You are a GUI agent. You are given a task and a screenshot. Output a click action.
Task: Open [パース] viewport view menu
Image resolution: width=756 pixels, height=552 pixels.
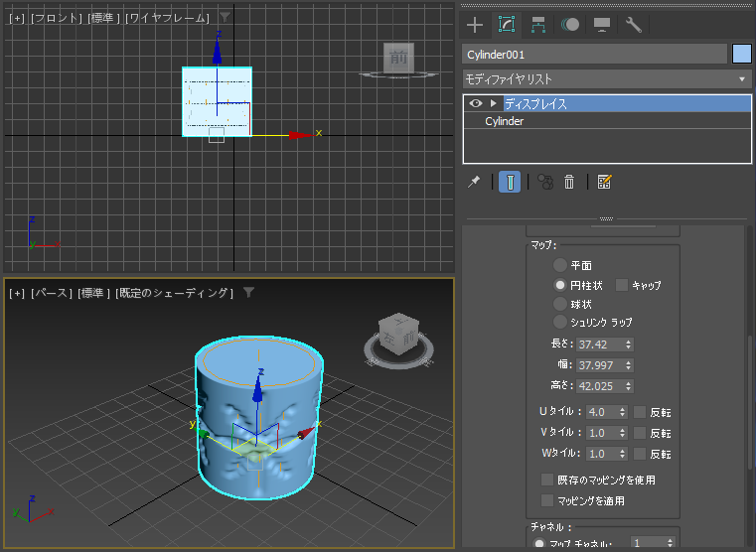point(51,293)
